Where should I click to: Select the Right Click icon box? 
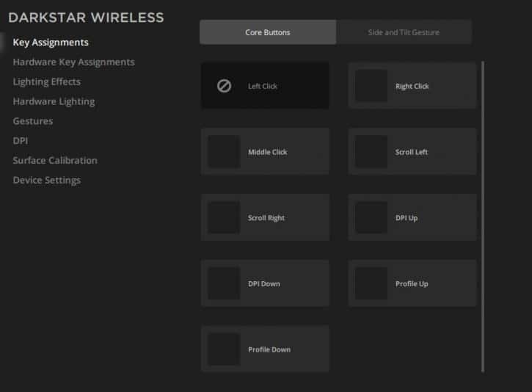pyautogui.click(x=371, y=86)
